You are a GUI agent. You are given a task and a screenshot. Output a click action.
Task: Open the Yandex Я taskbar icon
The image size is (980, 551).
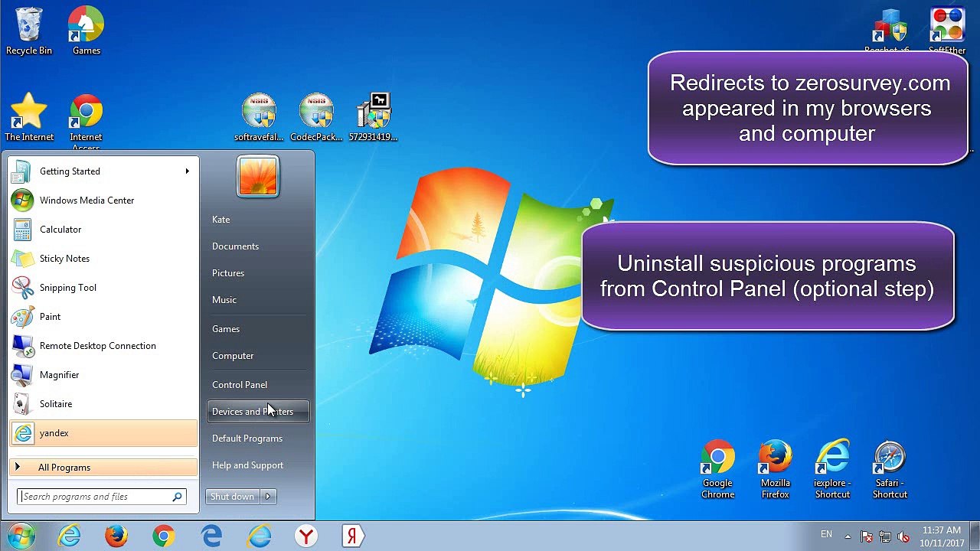(x=352, y=536)
